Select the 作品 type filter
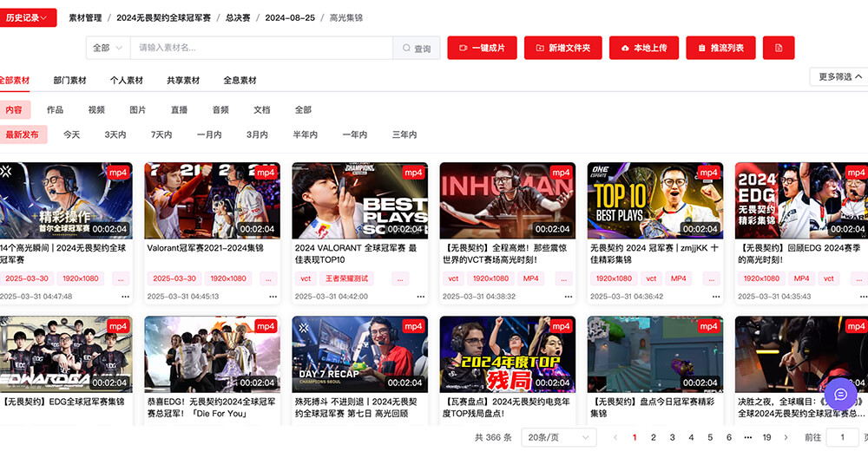868x458 pixels. [55, 110]
